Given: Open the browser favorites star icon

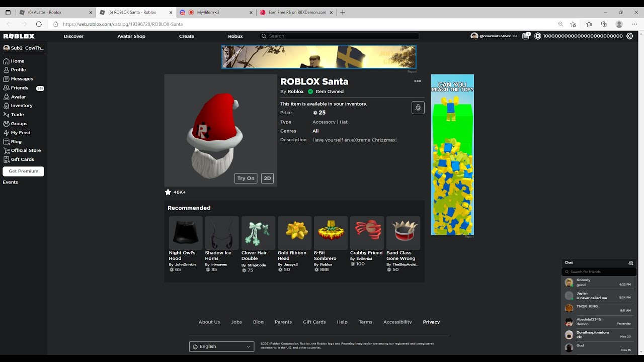Looking at the screenshot, I should click(589, 24).
